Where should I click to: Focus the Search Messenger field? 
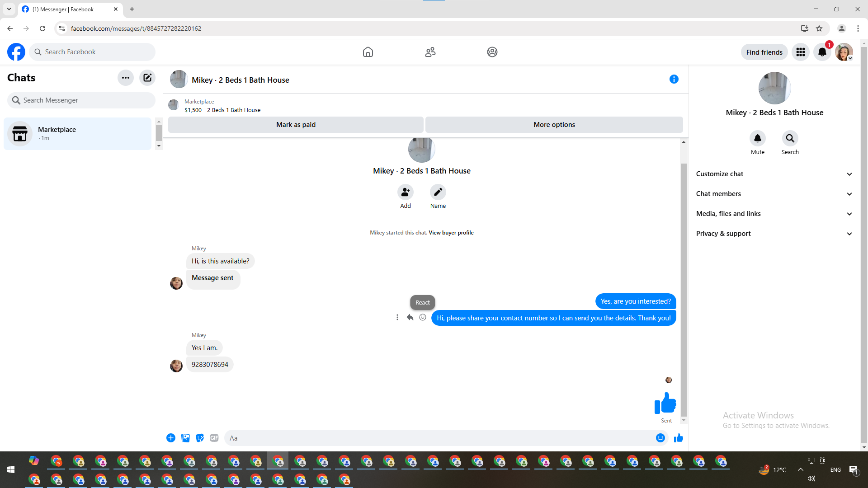pos(81,100)
